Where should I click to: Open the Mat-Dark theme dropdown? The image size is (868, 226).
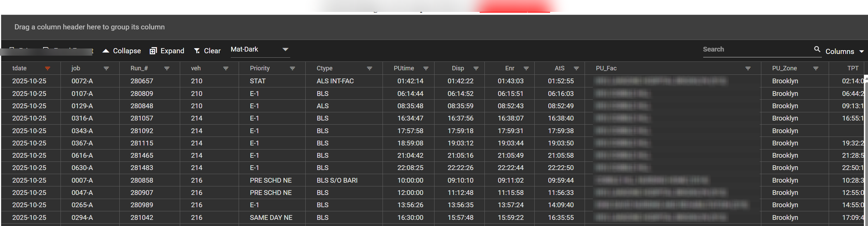click(260, 50)
